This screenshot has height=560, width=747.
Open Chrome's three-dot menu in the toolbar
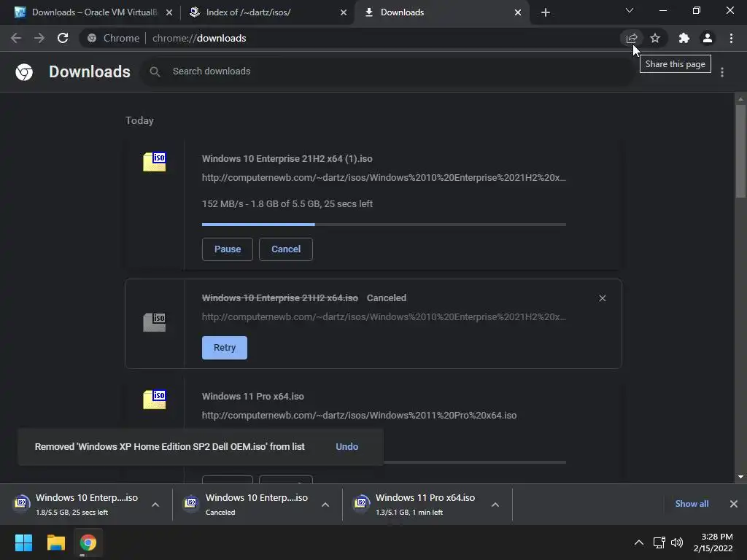click(x=731, y=38)
